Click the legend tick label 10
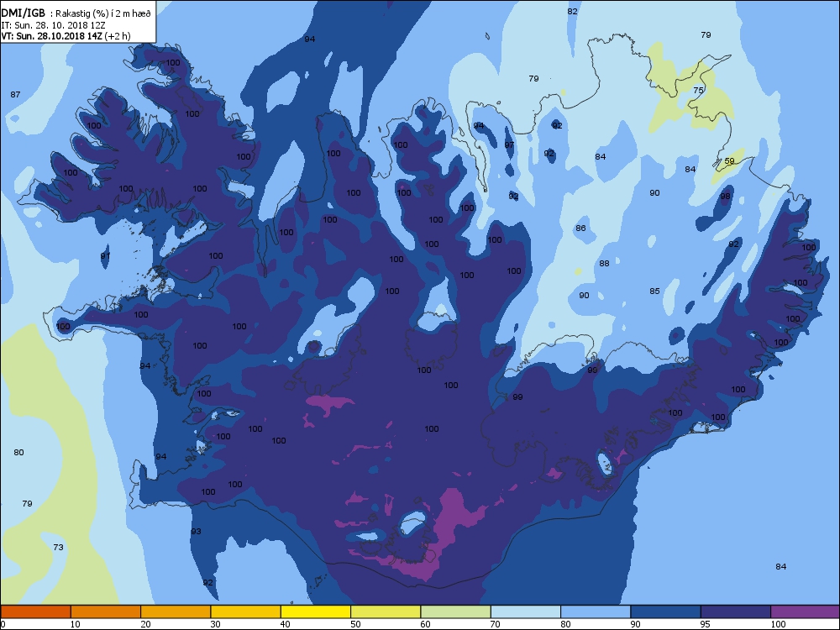This screenshot has height=630, width=840. coord(76,624)
